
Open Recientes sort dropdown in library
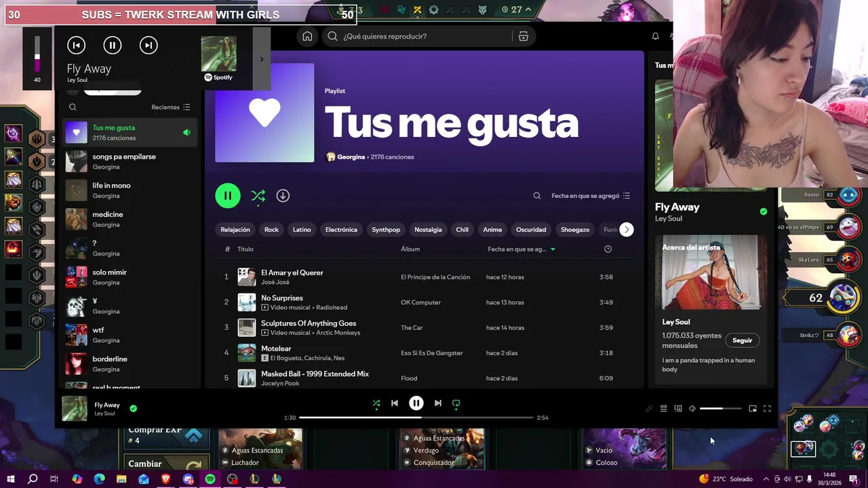171,107
